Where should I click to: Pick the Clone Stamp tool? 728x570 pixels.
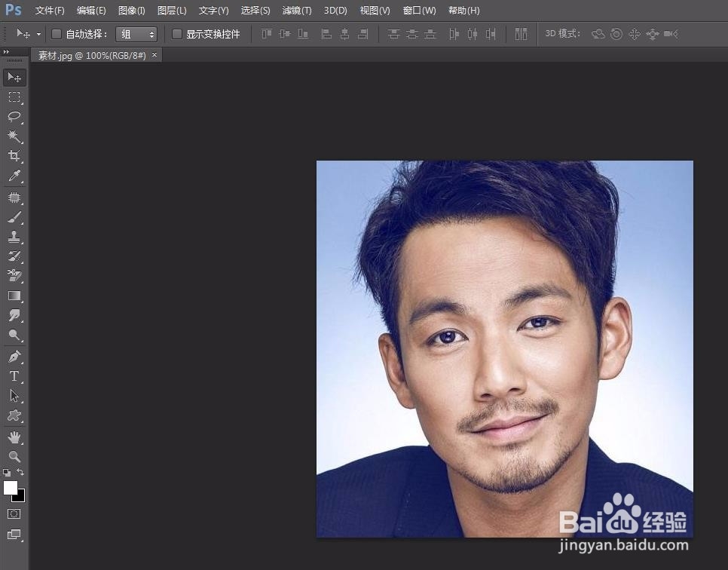tap(14, 237)
